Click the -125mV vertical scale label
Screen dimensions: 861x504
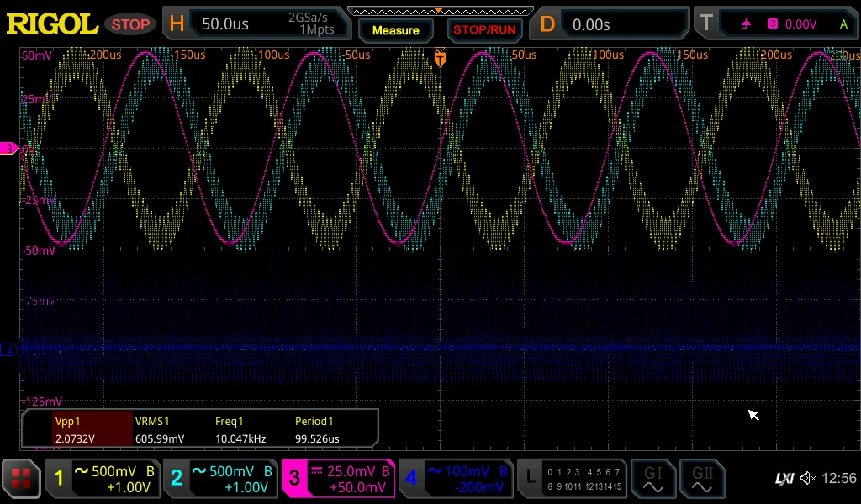tap(43, 402)
